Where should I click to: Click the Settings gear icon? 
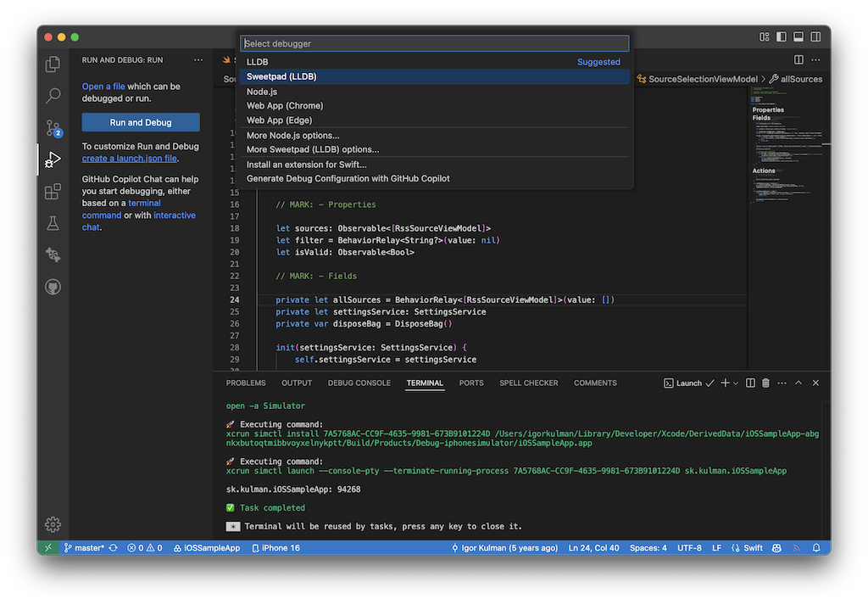click(x=53, y=524)
